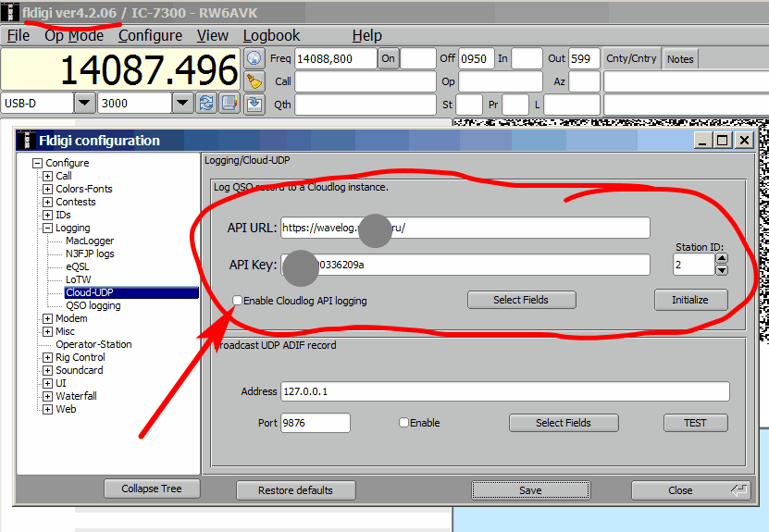The image size is (769, 532).
Task: Click the globe QRZ lookup icon
Action: click(x=255, y=58)
